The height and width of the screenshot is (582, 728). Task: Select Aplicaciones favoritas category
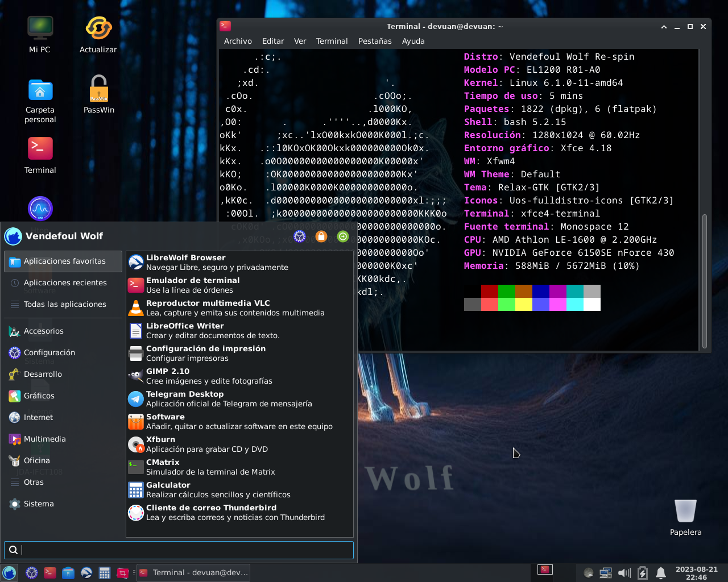(63, 261)
